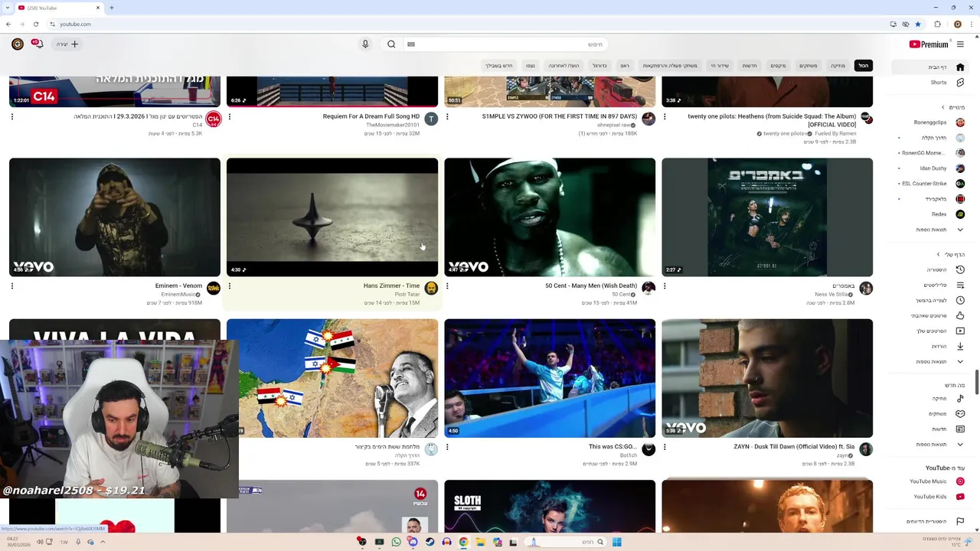Click the Create (יצירה) button
The height and width of the screenshot is (551, 980).
click(67, 44)
